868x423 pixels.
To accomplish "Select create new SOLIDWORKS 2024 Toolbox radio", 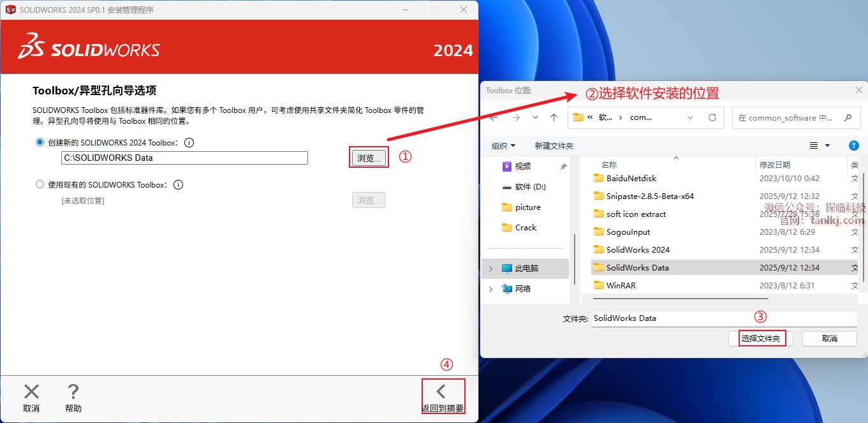I will pyautogui.click(x=40, y=143).
